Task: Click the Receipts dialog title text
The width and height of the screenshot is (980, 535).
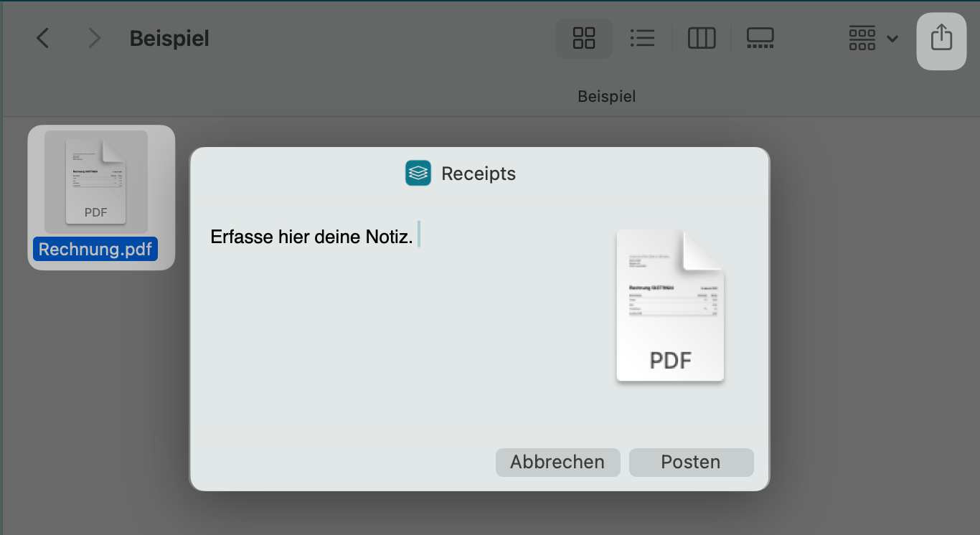Action: [x=479, y=174]
